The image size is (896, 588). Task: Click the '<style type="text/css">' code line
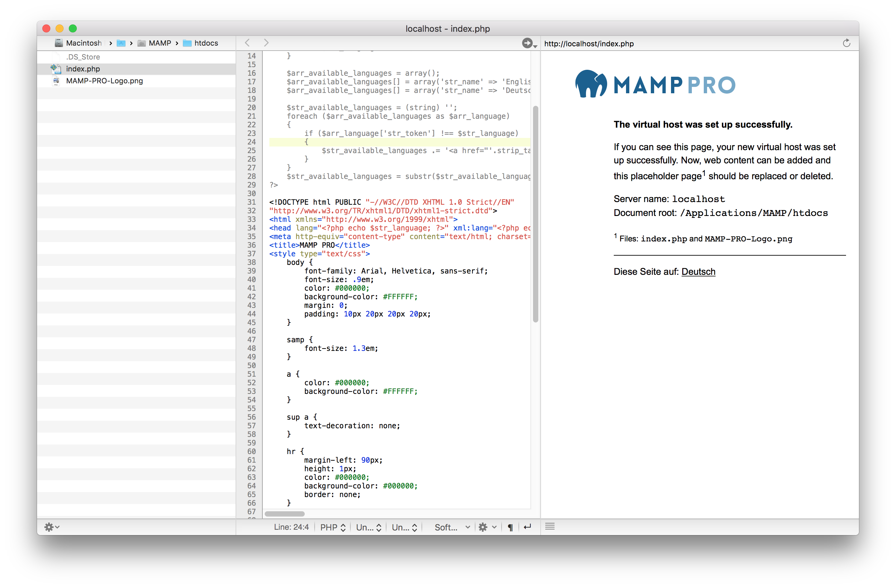pyautogui.click(x=320, y=254)
